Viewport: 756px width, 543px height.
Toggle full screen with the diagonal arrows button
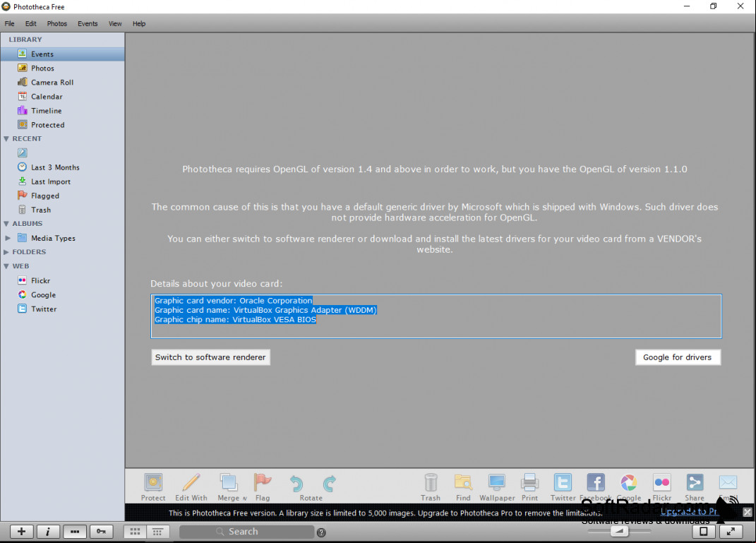click(x=731, y=532)
